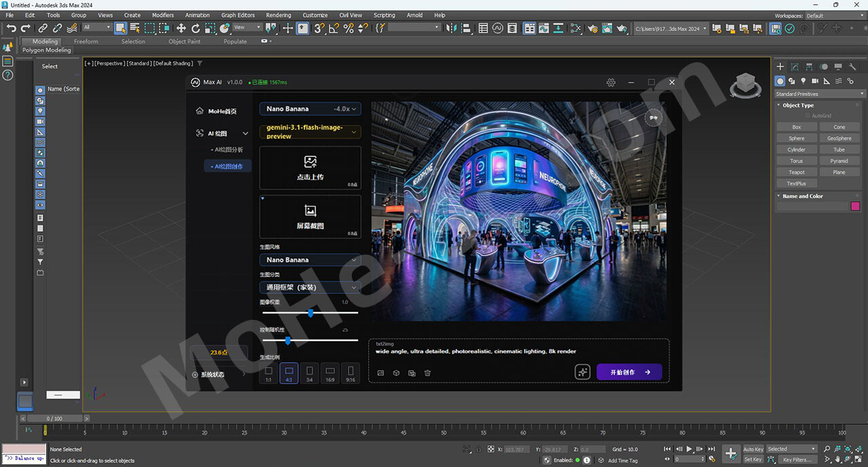Click the 点击上传 upload image box
Viewport: 868px width, 467px height.
[310, 168]
